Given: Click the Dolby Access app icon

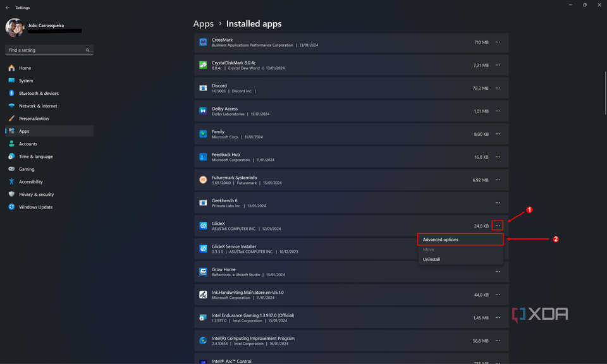Looking at the screenshot, I should (x=203, y=111).
